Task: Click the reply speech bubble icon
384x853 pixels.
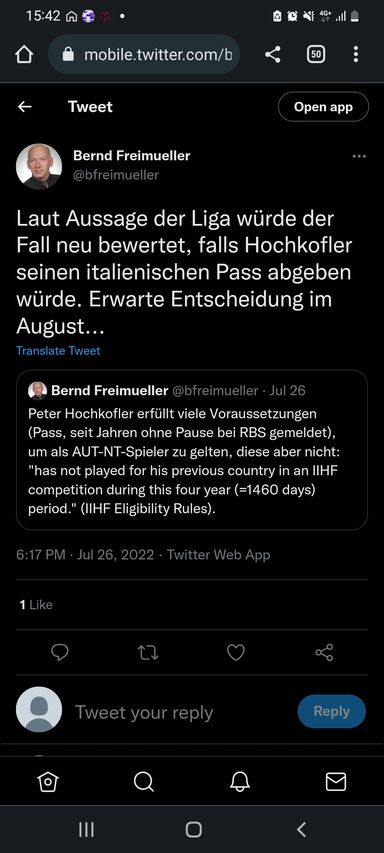Action: click(x=60, y=652)
